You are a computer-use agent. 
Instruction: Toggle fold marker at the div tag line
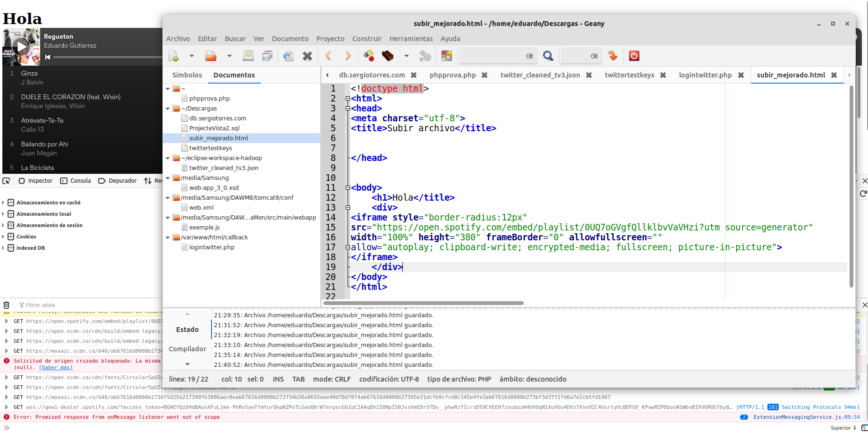tap(348, 208)
